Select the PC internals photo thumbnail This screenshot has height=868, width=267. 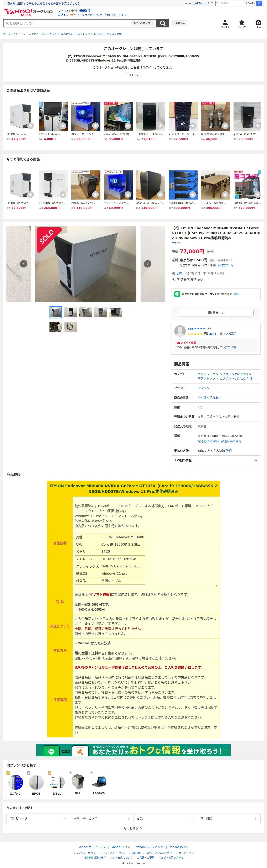click(x=56, y=327)
